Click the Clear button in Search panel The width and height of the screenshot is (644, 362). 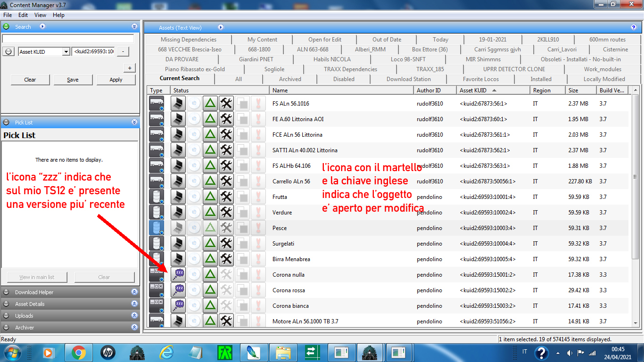[x=30, y=80]
